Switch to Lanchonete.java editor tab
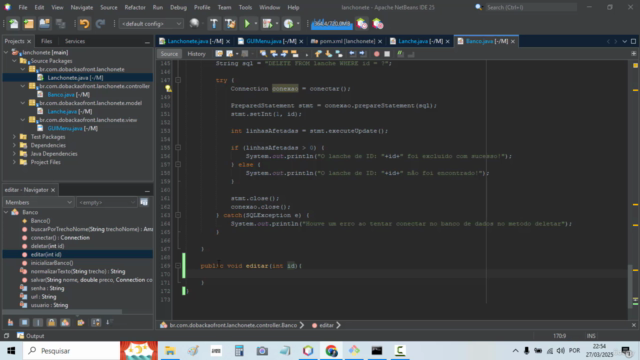 [x=195, y=41]
